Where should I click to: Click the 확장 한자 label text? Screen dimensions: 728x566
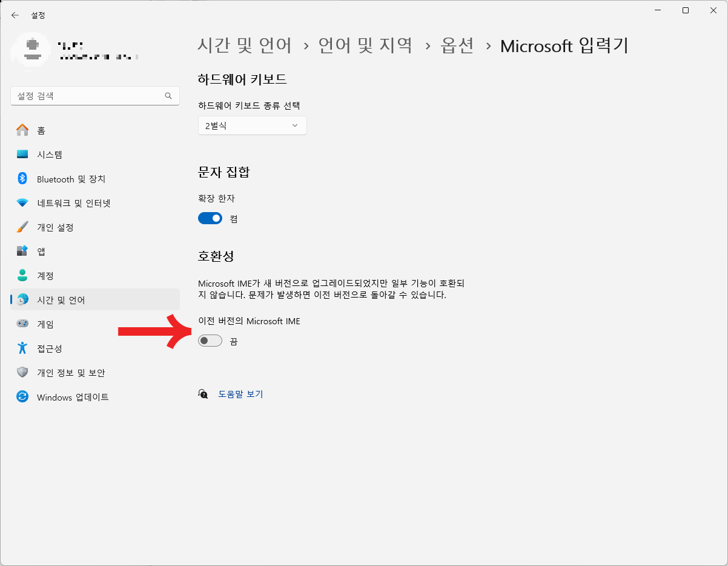(216, 198)
